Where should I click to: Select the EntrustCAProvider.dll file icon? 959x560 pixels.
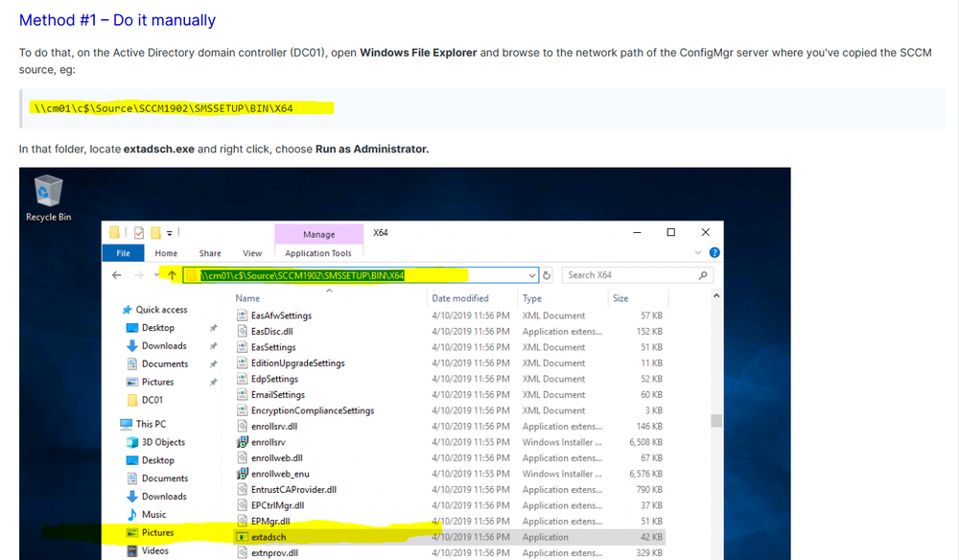coord(243,490)
